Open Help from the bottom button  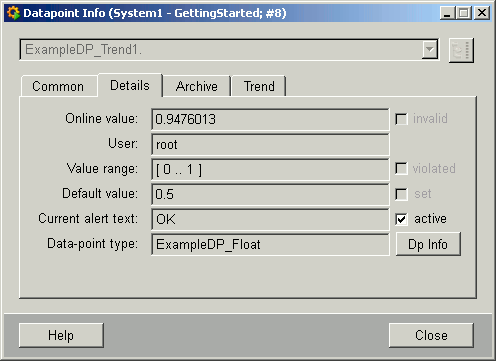coord(61,335)
